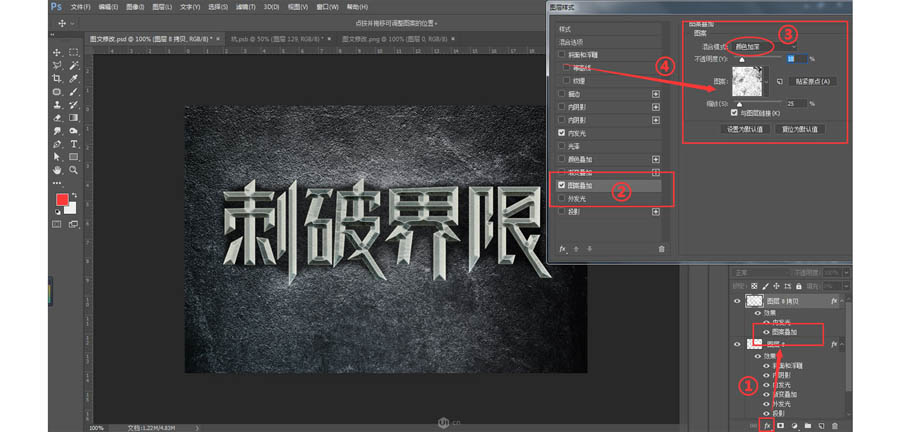Enable the 光泽 effect checkbox
The image size is (900, 432).
pos(561,146)
